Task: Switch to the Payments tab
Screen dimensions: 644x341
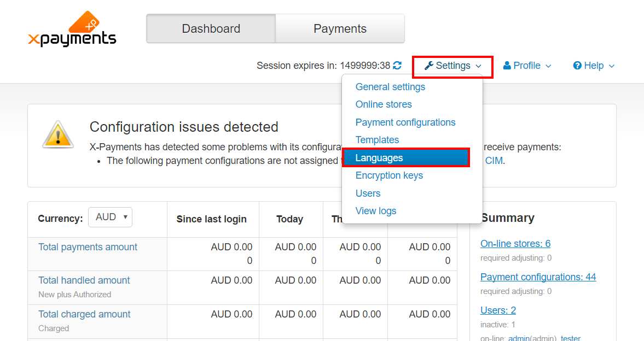Action: [x=340, y=29]
